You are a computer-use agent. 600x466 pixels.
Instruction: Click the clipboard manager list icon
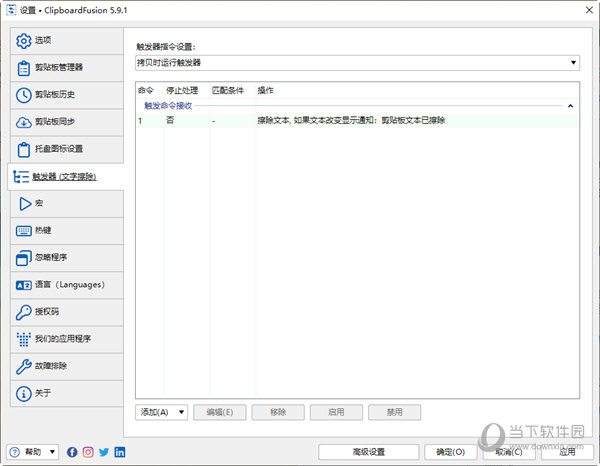(x=23, y=68)
